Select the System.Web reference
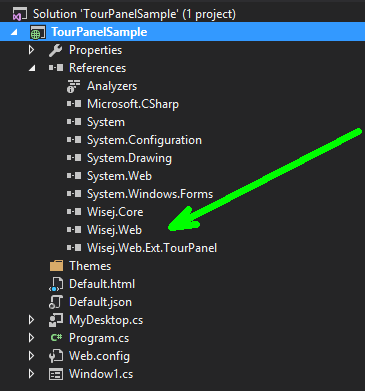The height and width of the screenshot is (391, 365). (x=119, y=176)
